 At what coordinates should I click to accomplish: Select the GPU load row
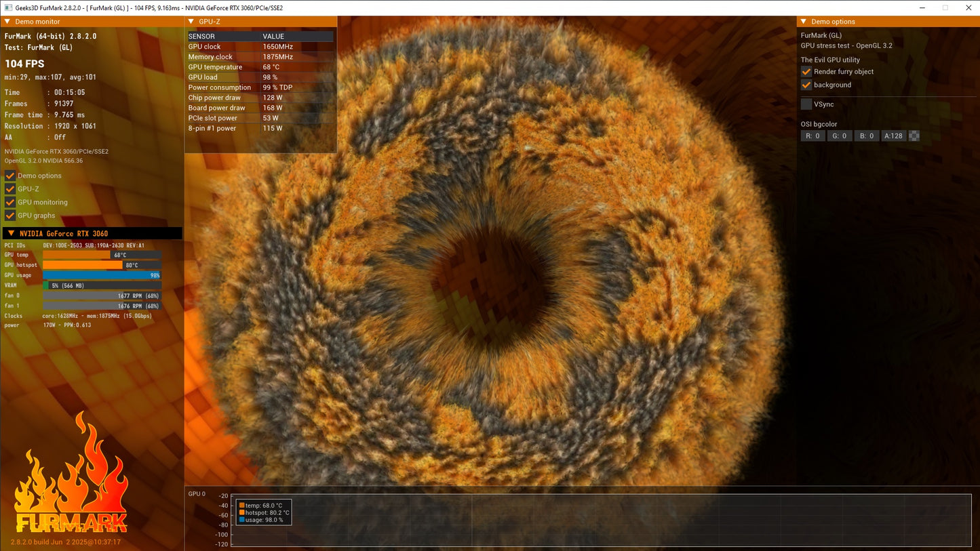(260, 77)
